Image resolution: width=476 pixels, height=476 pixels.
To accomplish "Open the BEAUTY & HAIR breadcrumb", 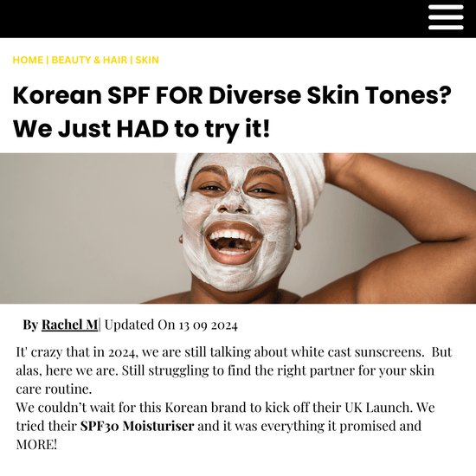I will point(89,60).
